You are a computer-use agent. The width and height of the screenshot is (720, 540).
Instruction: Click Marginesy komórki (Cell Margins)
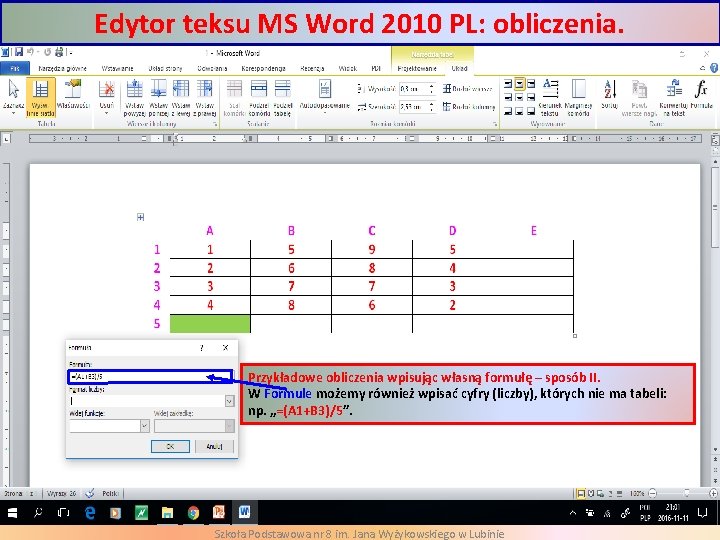578,97
